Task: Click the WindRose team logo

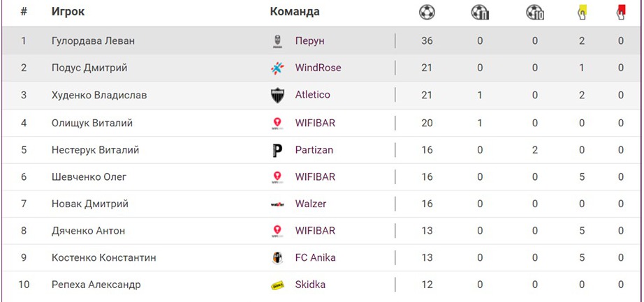Action: coord(277,68)
